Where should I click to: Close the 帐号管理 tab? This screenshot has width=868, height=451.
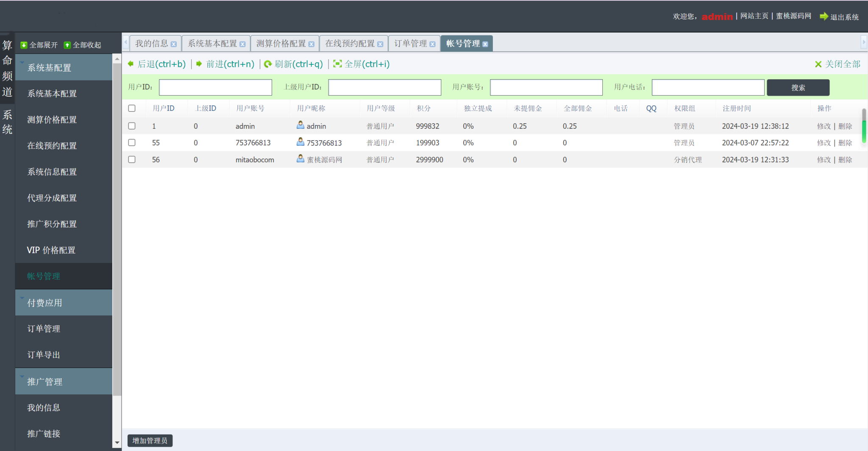coord(485,44)
